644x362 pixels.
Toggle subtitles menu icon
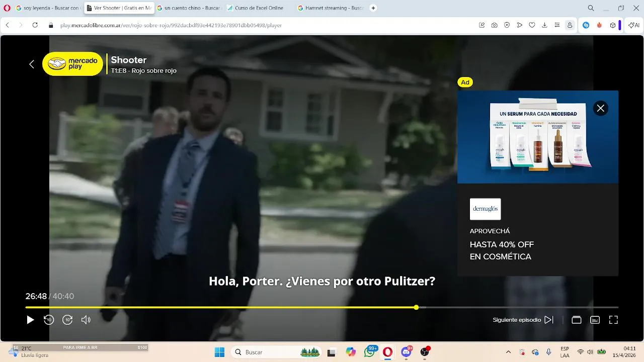(x=595, y=320)
